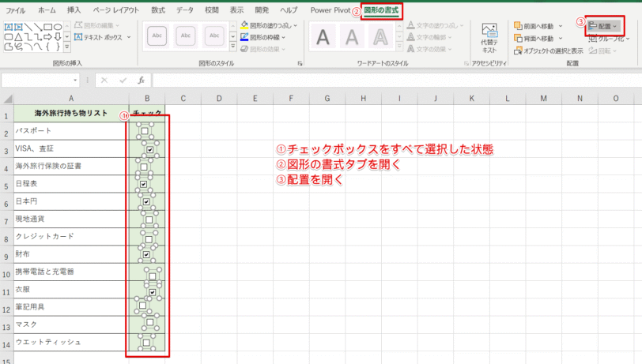Switch to the データ tab
Viewport: 642px width, 364px height.
coord(185,10)
